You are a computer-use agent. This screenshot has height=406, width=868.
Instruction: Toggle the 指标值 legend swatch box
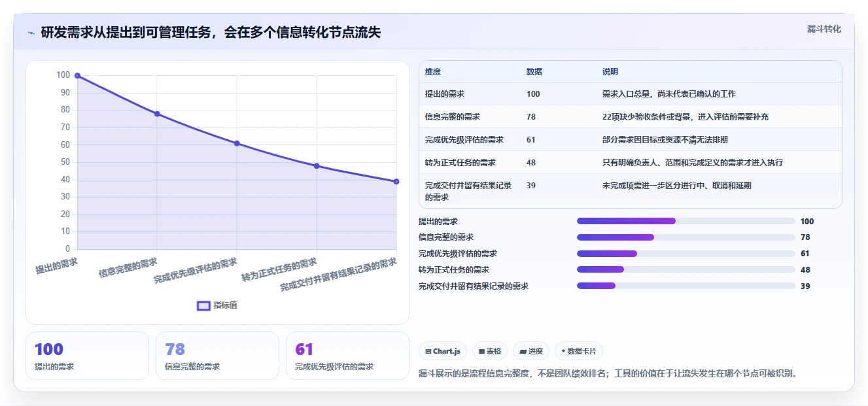(x=203, y=305)
